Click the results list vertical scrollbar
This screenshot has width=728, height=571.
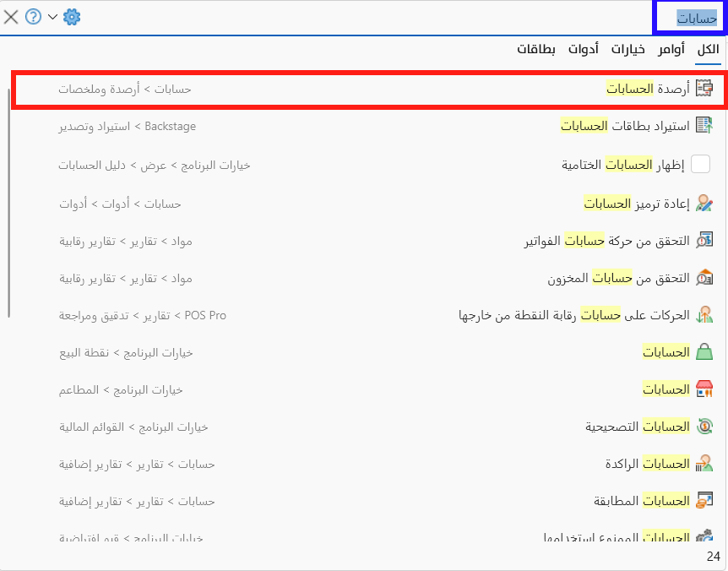9,203
